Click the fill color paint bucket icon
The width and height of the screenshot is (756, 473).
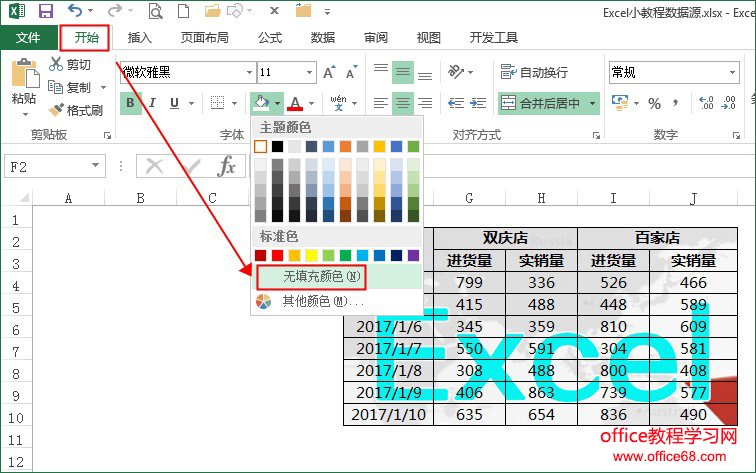(261, 103)
